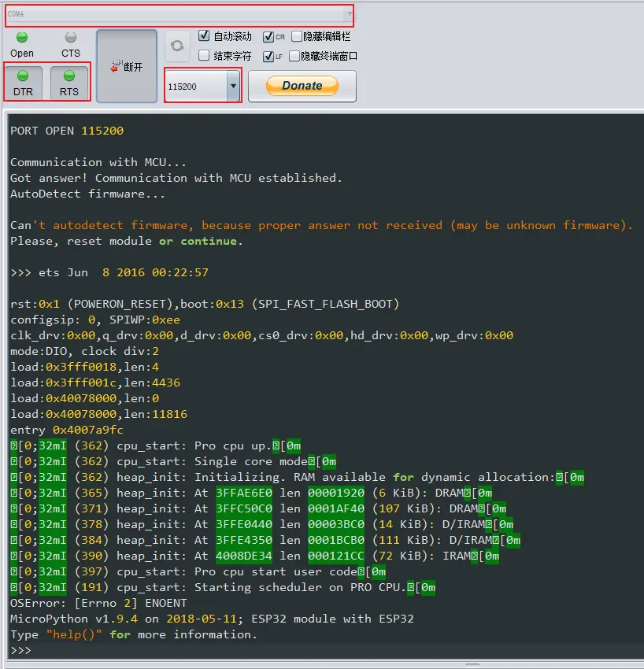
Task: Click the "Can't autodetect firmware" warning line
Action: pyautogui.click(x=322, y=225)
